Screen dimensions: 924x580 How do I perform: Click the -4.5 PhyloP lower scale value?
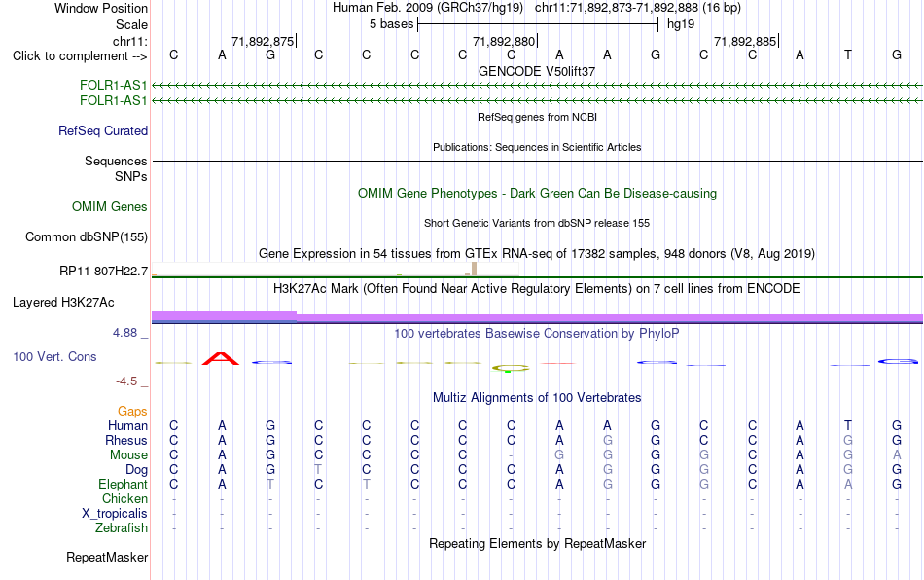(x=126, y=381)
